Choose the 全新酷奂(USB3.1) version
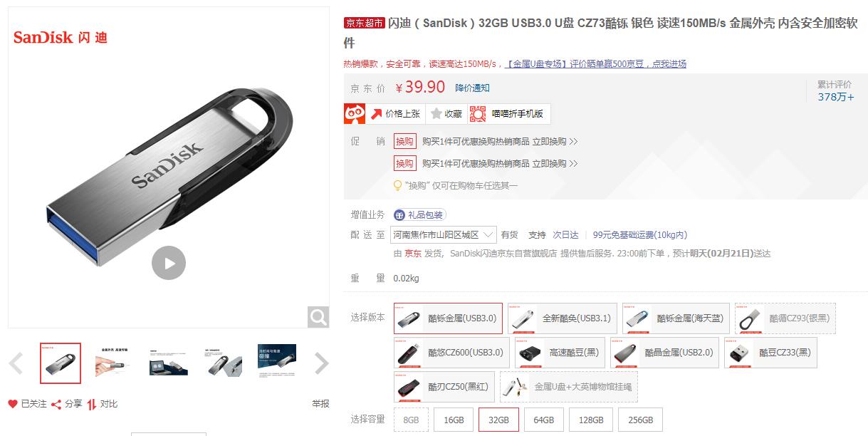Screen dimensions: 868x436 click(562, 318)
